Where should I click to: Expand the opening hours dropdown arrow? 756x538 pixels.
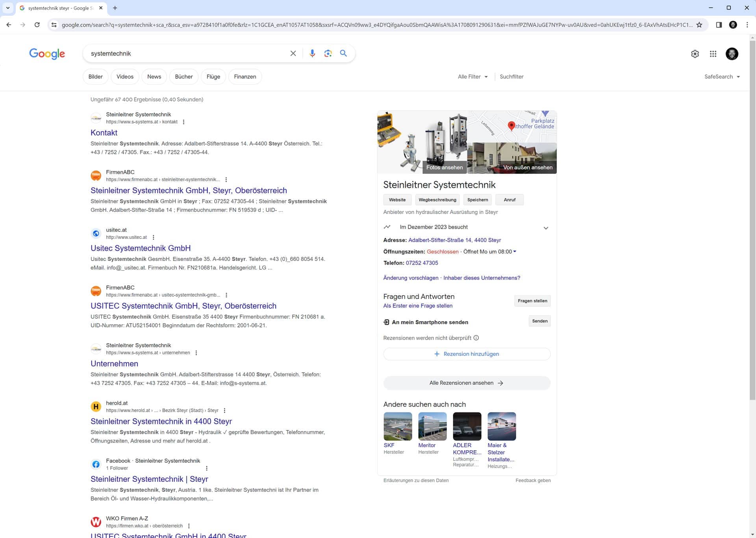[x=515, y=251]
